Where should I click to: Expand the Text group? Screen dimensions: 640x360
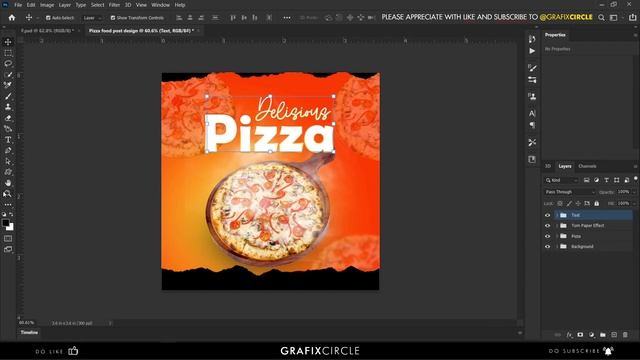click(557, 215)
